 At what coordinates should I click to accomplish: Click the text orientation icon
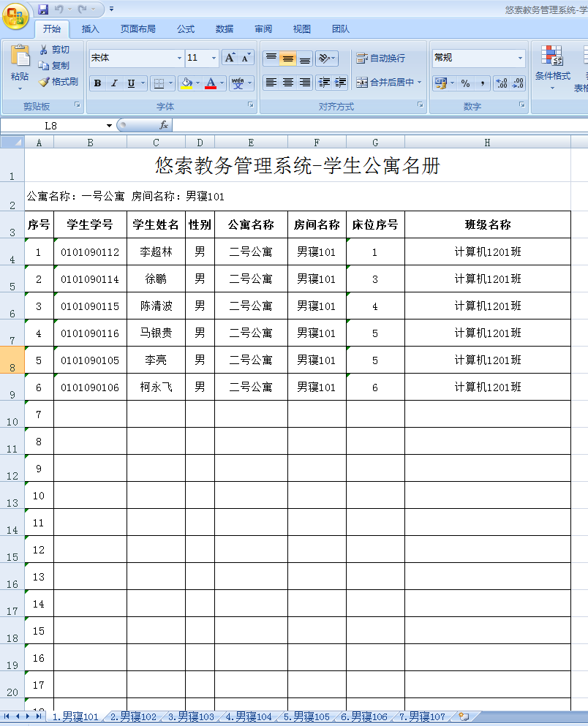tap(325, 58)
